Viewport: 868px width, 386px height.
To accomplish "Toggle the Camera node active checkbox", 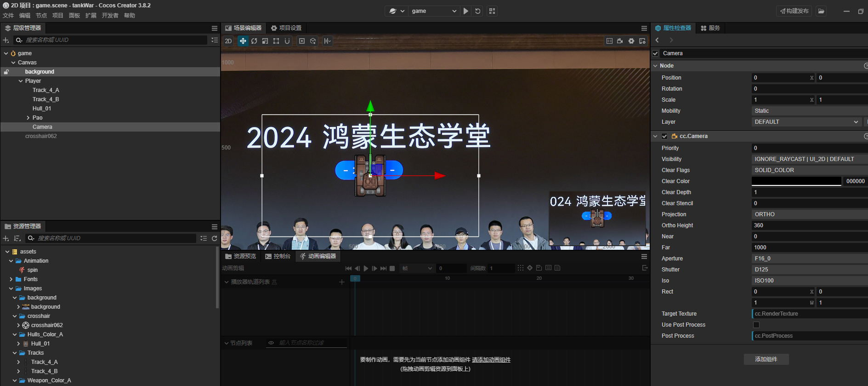I will click(x=656, y=53).
